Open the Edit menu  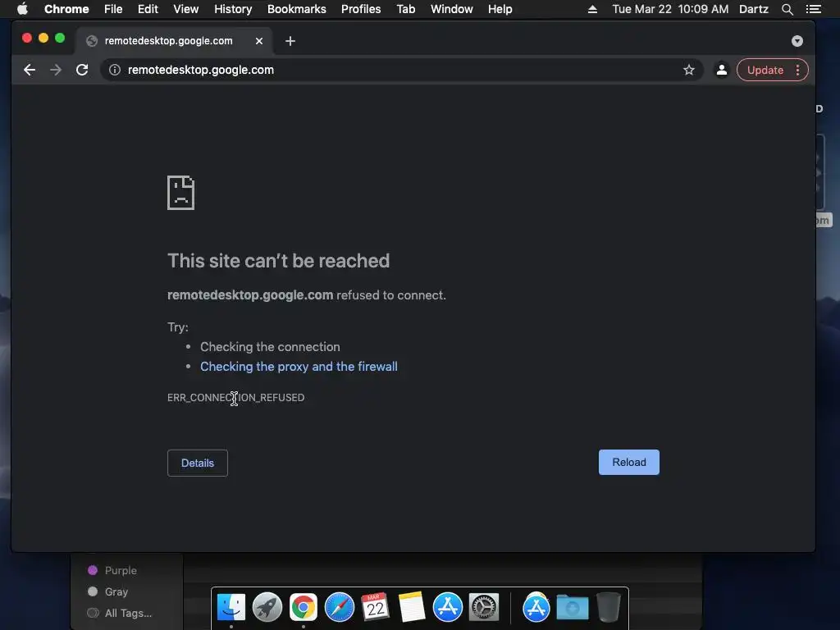(x=148, y=9)
